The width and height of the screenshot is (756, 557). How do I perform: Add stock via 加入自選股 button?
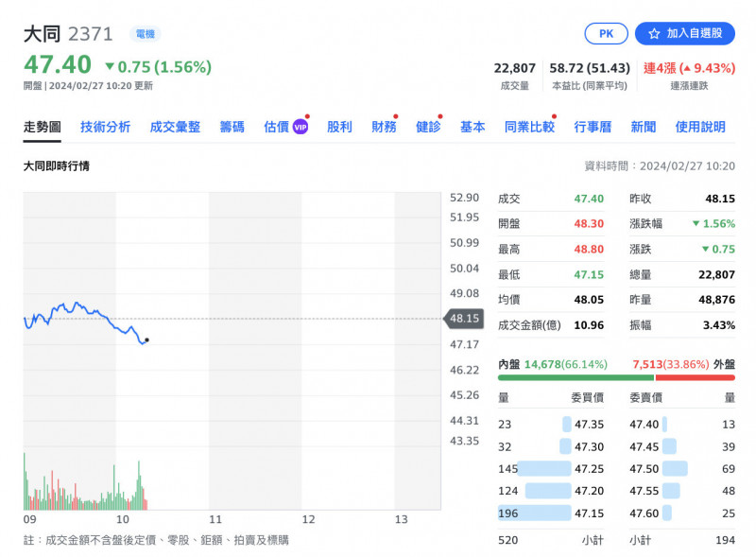tap(684, 34)
